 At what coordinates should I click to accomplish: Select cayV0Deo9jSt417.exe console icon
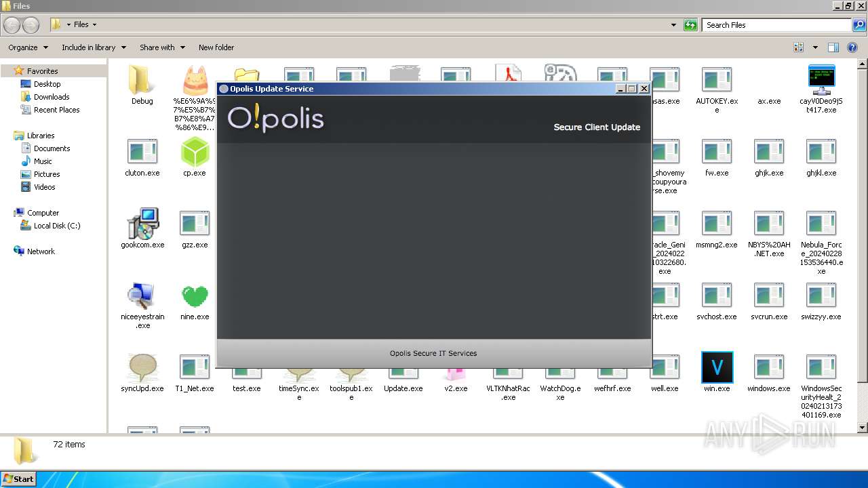(x=821, y=81)
